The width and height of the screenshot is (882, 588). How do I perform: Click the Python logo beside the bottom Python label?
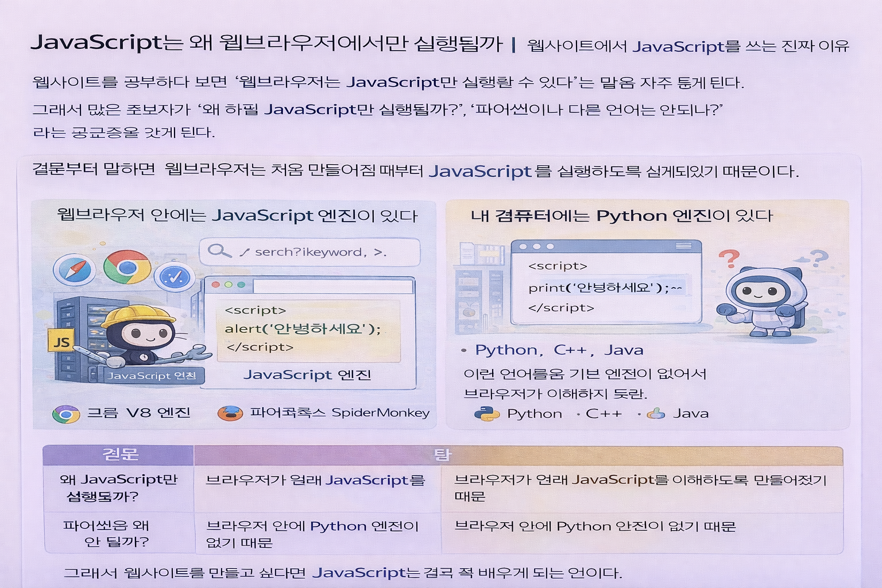pyautogui.click(x=487, y=414)
